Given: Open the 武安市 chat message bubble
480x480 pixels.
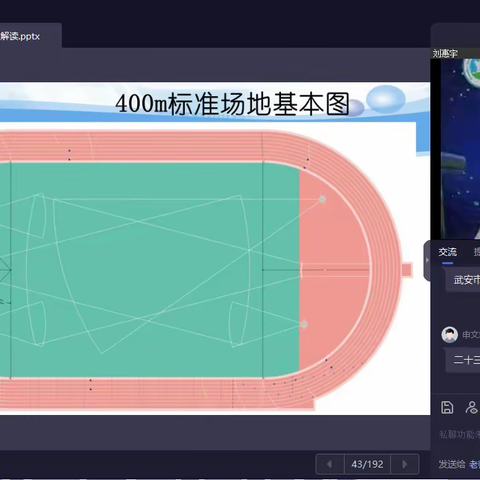Looking at the screenshot, I should pos(463,279).
